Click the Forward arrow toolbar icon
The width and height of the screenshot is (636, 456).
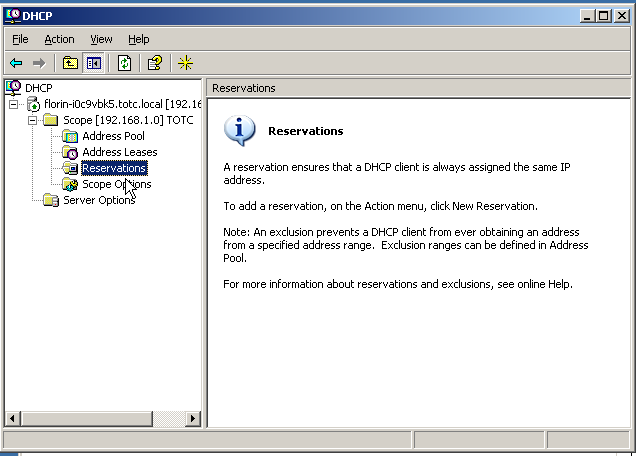pos(39,63)
